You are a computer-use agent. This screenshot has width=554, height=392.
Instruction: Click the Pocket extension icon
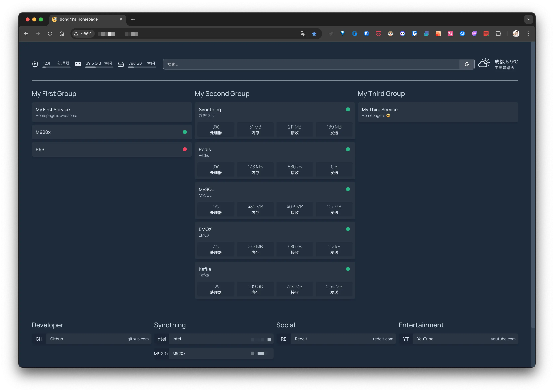point(378,34)
